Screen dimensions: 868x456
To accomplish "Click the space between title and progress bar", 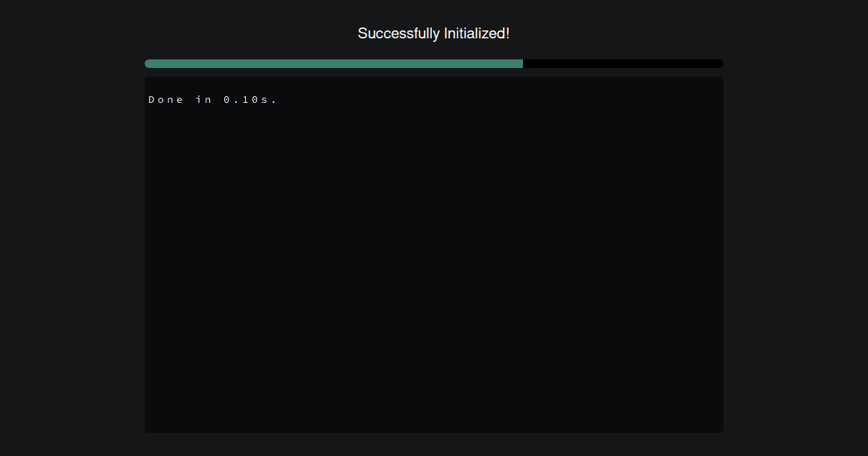I will click(x=434, y=51).
